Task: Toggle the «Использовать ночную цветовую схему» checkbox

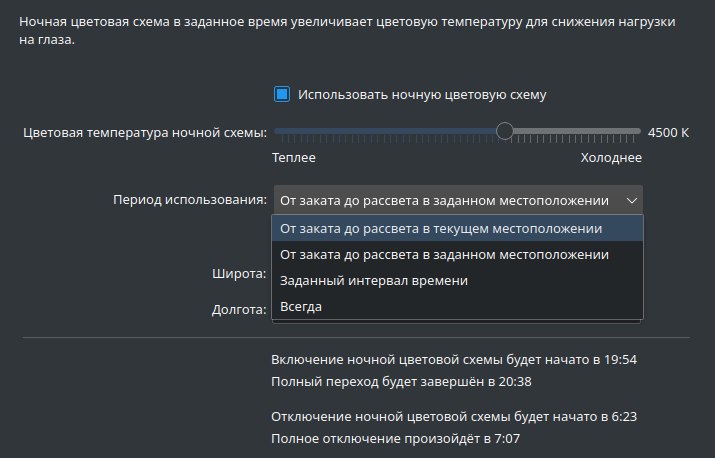Action: click(x=282, y=94)
